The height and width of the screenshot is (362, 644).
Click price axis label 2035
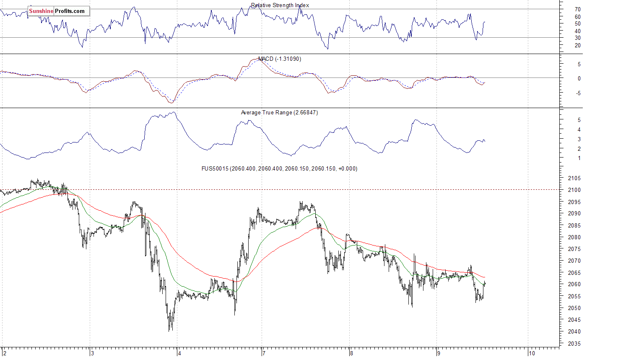pos(574,344)
